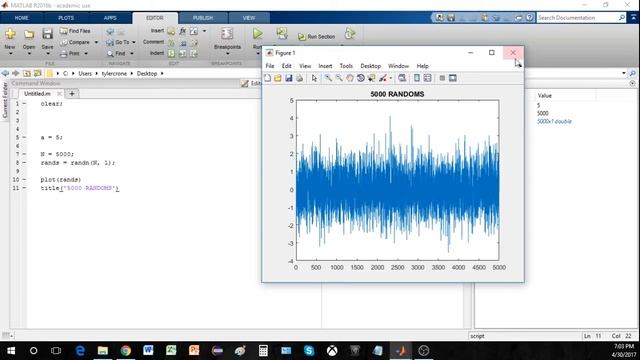This screenshot has width=640, height=360.
Task: Open Figure 1 File menu
Action: click(270, 66)
